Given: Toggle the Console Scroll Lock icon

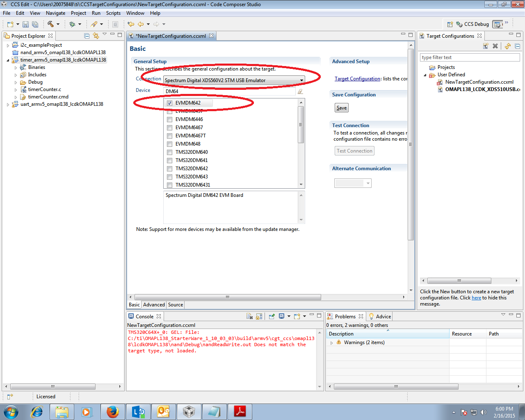Looking at the screenshot, I should [259, 316].
